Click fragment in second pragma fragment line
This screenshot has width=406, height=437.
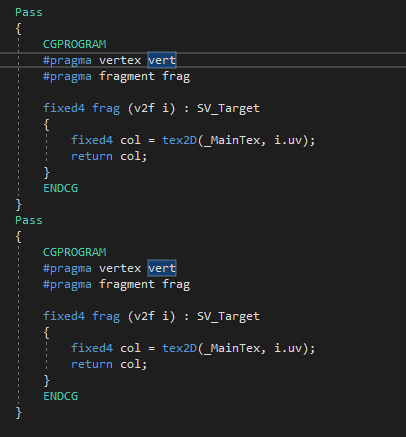[127, 285]
